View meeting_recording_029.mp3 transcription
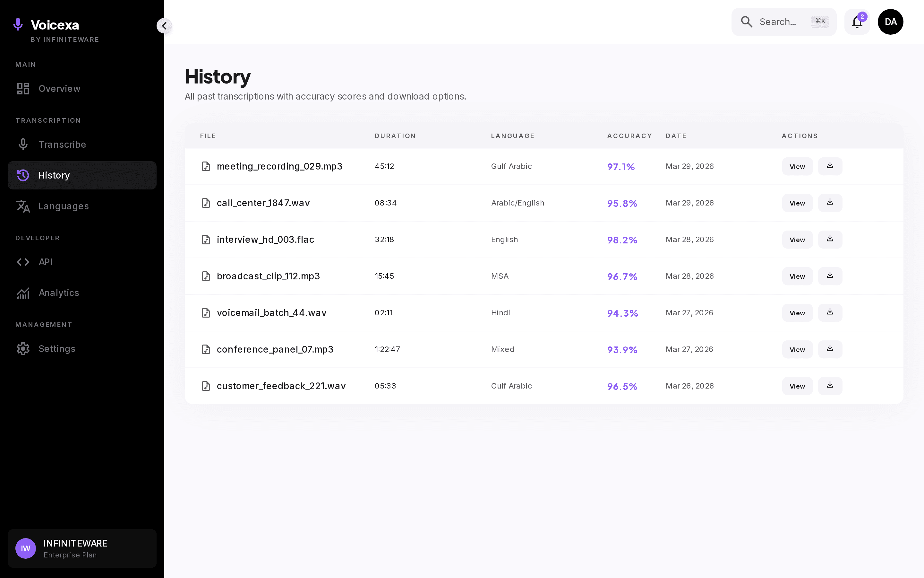 (x=797, y=166)
